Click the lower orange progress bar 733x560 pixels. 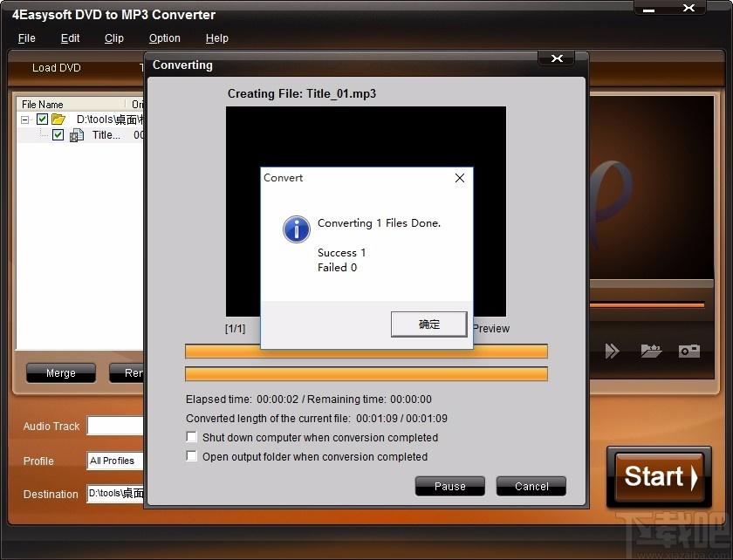point(366,374)
